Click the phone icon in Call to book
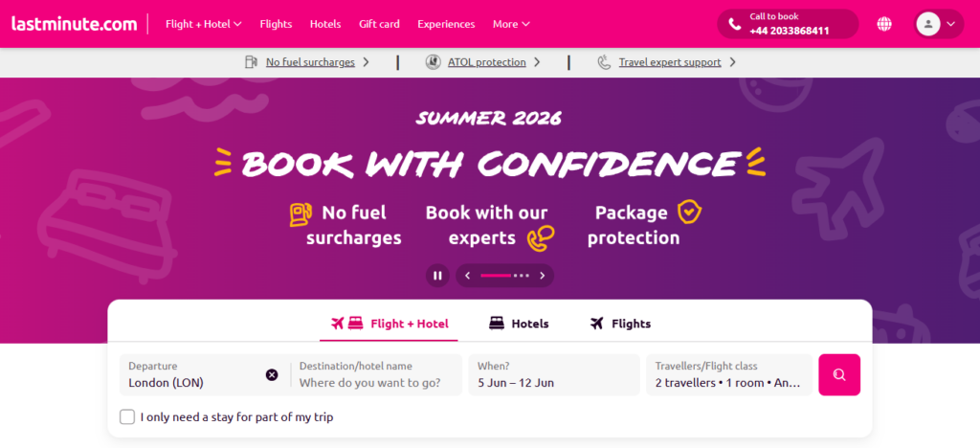 click(x=735, y=24)
